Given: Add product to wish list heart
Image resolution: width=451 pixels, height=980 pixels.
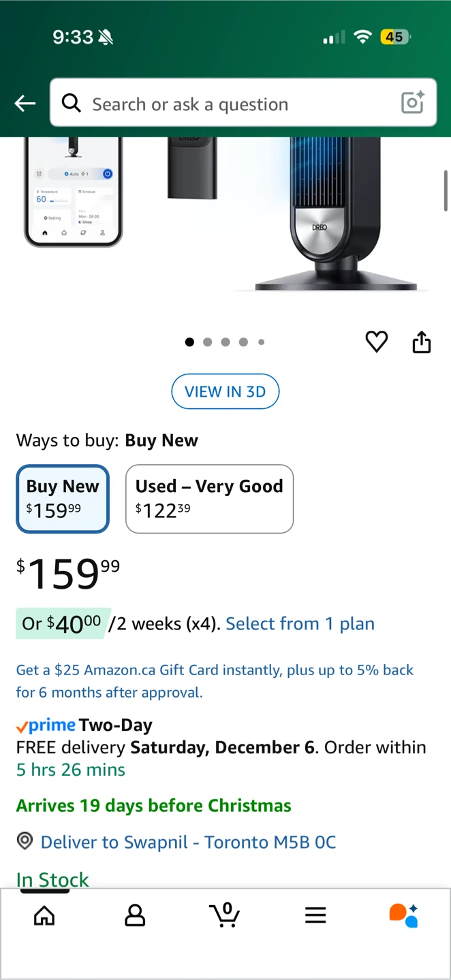Looking at the screenshot, I should click(x=377, y=342).
